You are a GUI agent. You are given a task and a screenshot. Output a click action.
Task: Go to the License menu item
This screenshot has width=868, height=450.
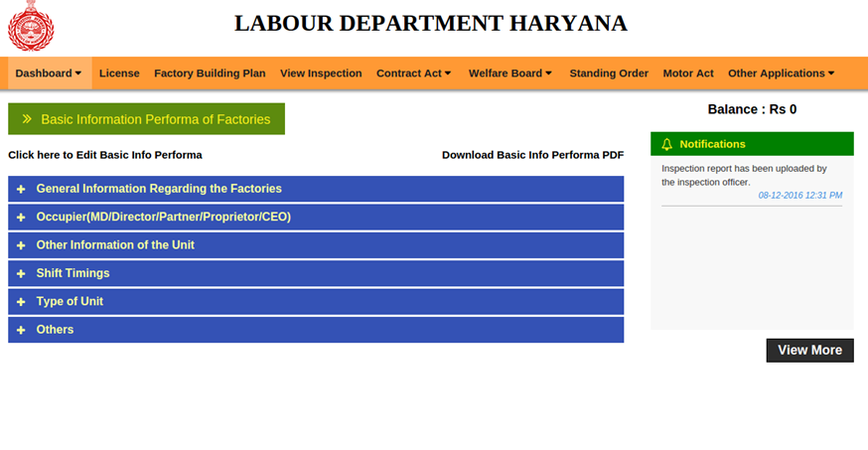tap(119, 74)
